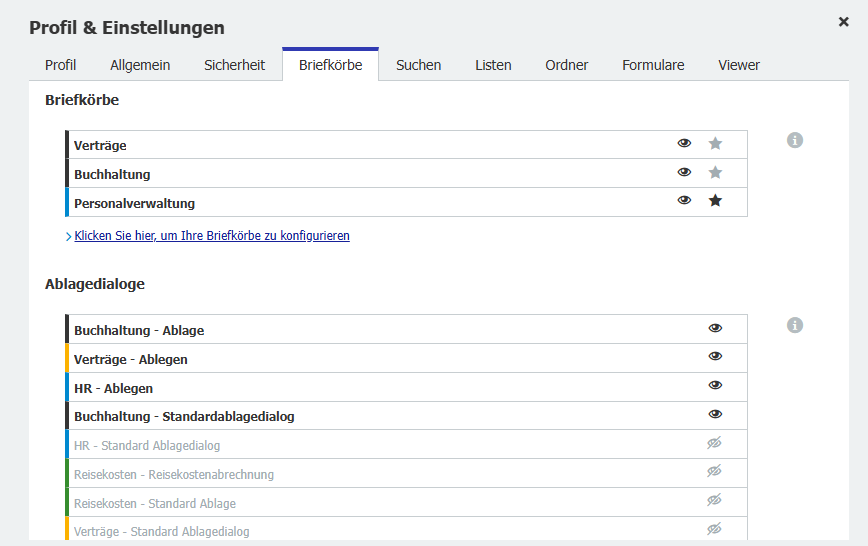
Task: Open the Formulare tab
Action: point(653,65)
